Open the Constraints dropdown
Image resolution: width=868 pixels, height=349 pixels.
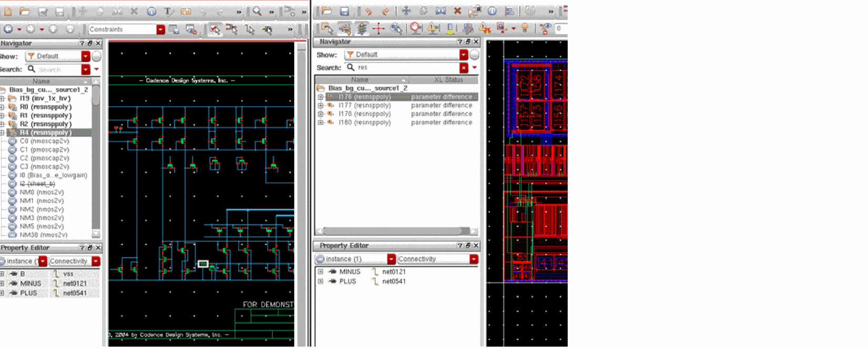[160, 29]
